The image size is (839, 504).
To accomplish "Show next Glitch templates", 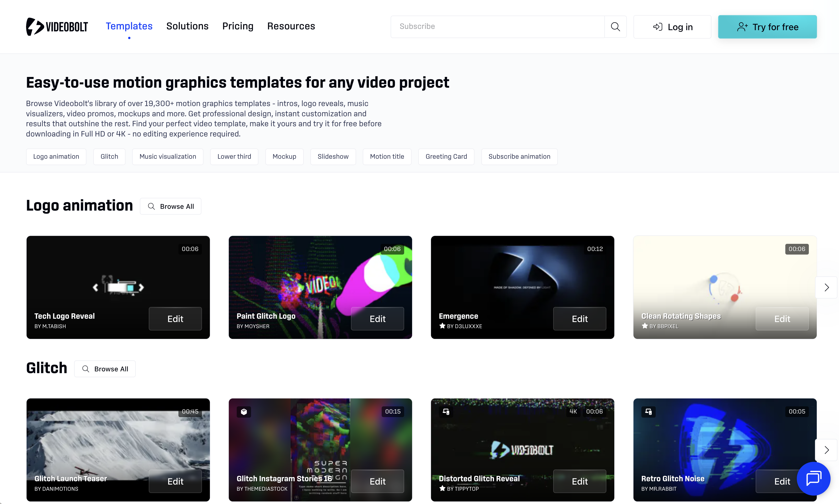I will pyautogui.click(x=826, y=450).
